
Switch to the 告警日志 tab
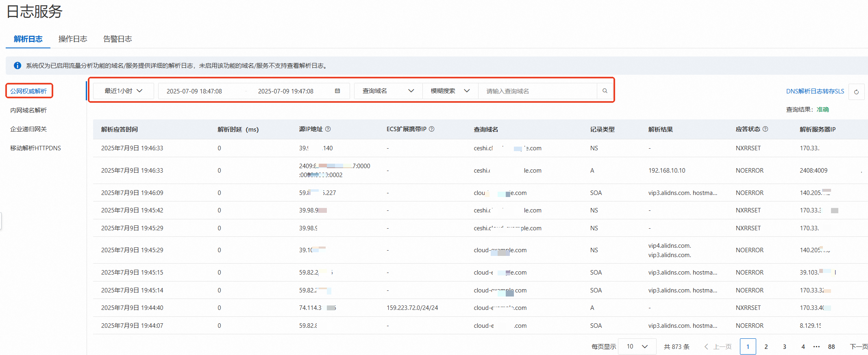point(117,39)
